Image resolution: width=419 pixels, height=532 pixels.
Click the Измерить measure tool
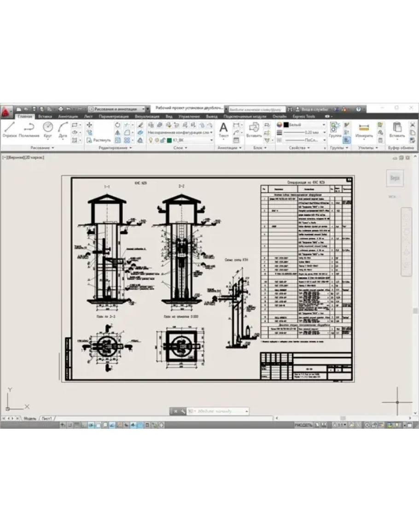[x=364, y=130]
